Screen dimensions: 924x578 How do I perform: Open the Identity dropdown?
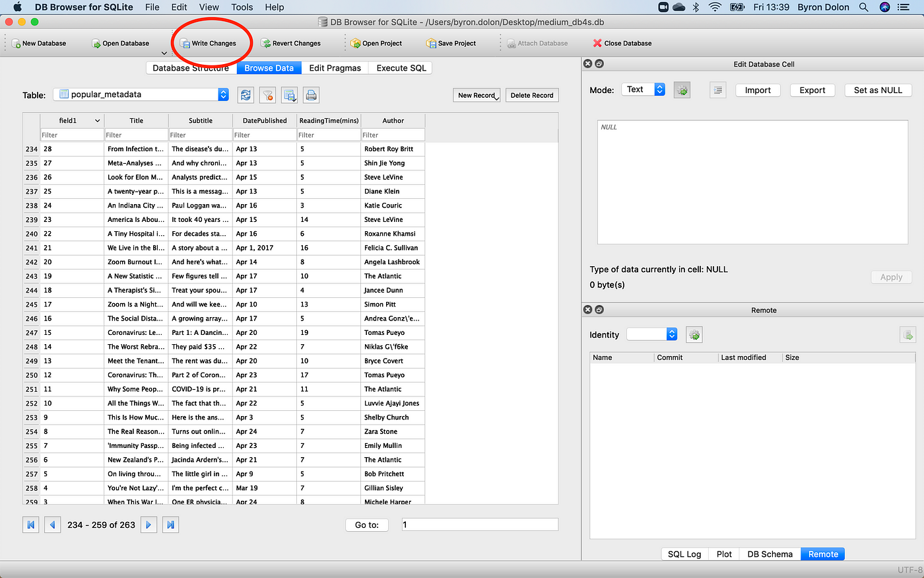tap(652, 334)
